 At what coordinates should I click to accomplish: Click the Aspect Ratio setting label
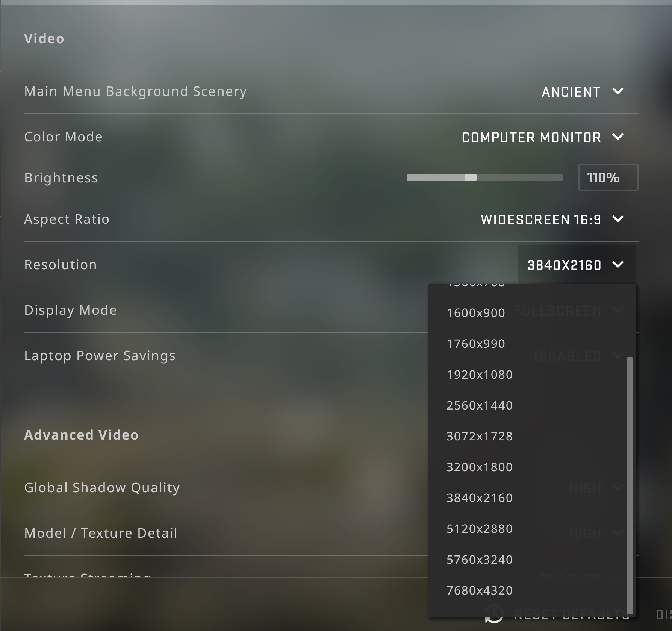pos(67,219)
